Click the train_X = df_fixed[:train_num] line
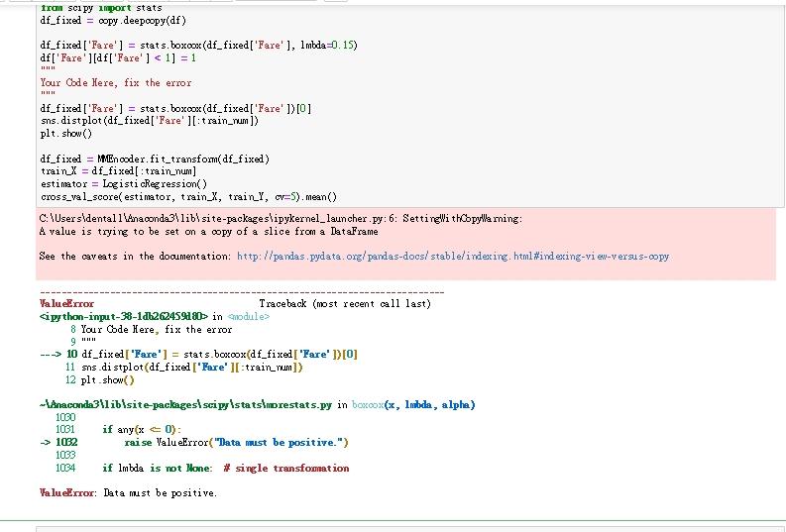 118,171
